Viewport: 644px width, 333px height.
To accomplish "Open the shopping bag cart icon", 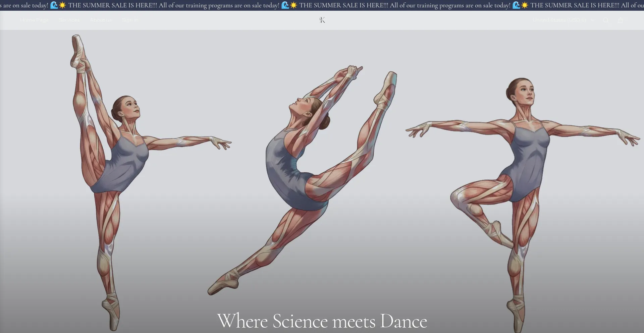I will pos(621,20).
